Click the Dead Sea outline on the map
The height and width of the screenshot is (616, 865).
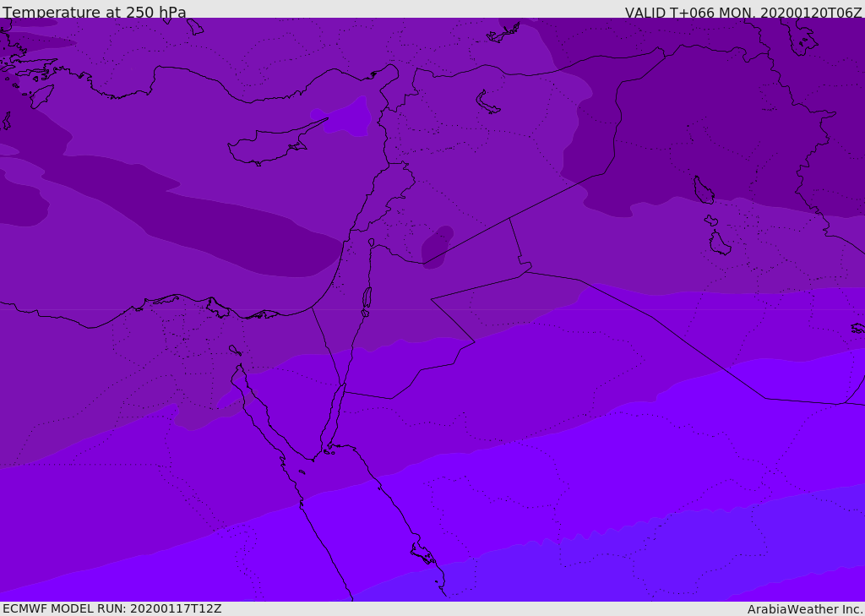click(367, 301)
